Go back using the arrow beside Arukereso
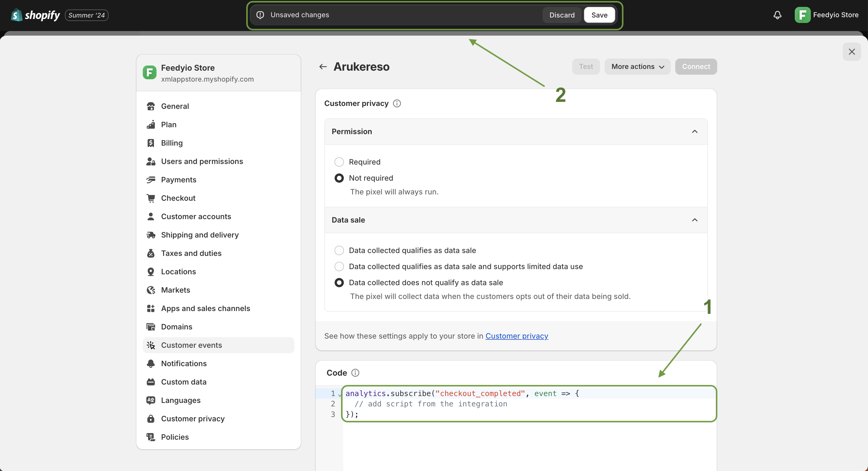This screenshot has height=471, width=868. [x=323, y=67]
